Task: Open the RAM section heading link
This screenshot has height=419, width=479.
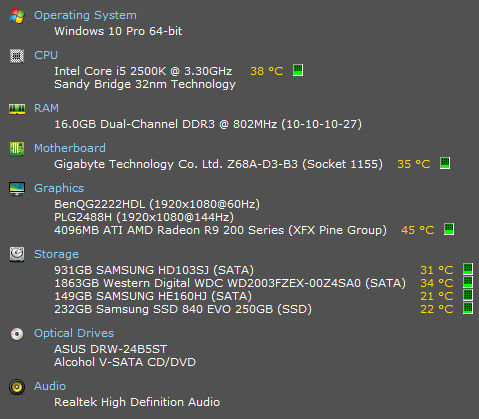Action: 46,108
